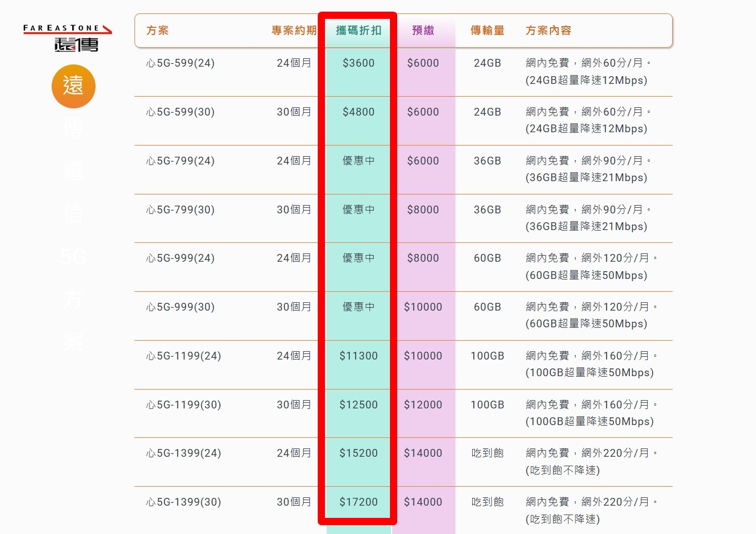This screenshot has height=534, width=756.
Task: Click the orange 遠 circle badge
Action: click(73, 86)
